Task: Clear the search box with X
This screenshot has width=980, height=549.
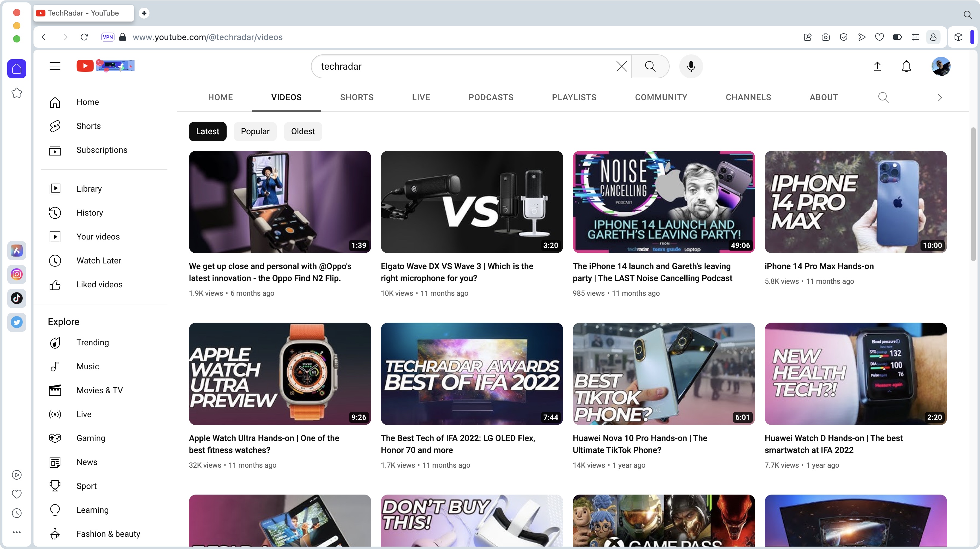Action: [x=621, y=66]
